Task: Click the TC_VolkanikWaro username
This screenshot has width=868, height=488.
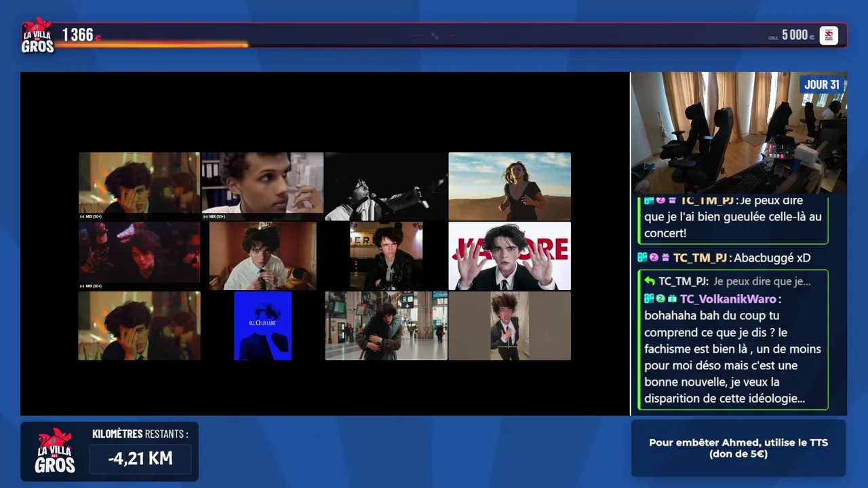Action: [728, 299]
